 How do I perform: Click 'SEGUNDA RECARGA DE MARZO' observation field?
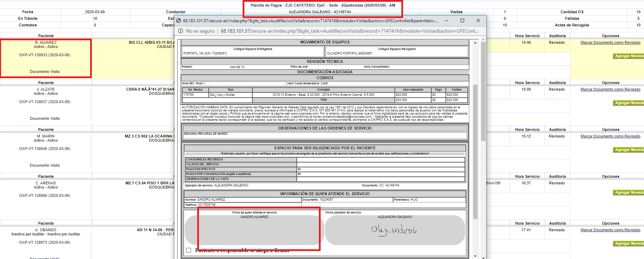tap(325, 135)
